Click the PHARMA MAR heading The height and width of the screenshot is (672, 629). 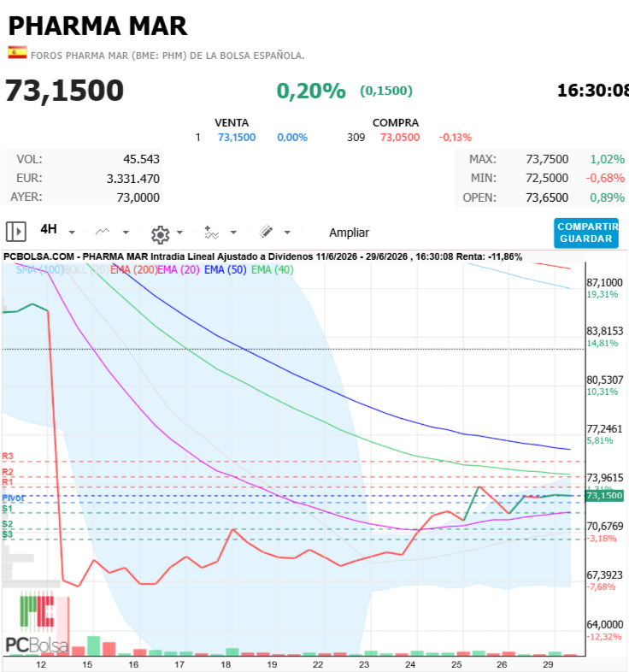pos(98,27)
